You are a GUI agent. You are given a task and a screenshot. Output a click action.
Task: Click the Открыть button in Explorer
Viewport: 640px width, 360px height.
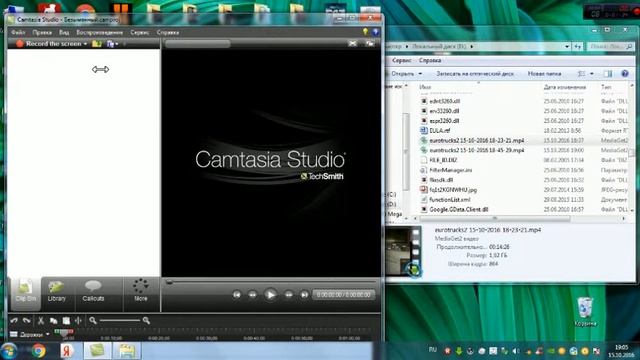402,74
